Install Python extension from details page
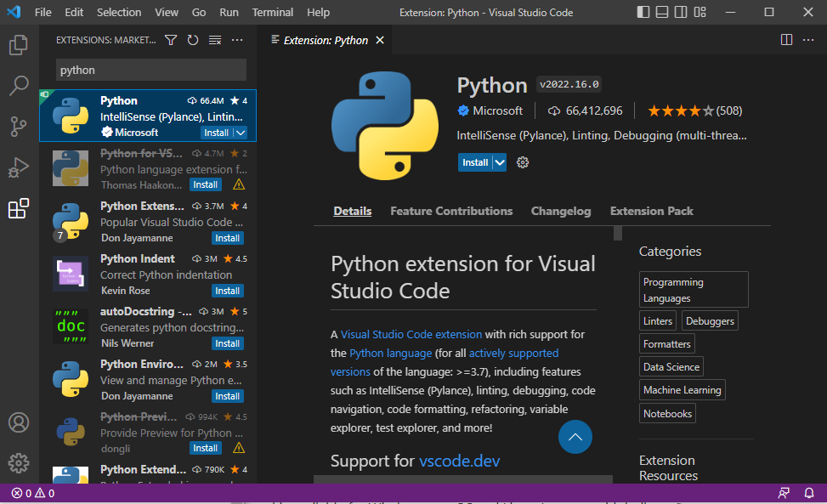827x504 pixels. (475, 162)
